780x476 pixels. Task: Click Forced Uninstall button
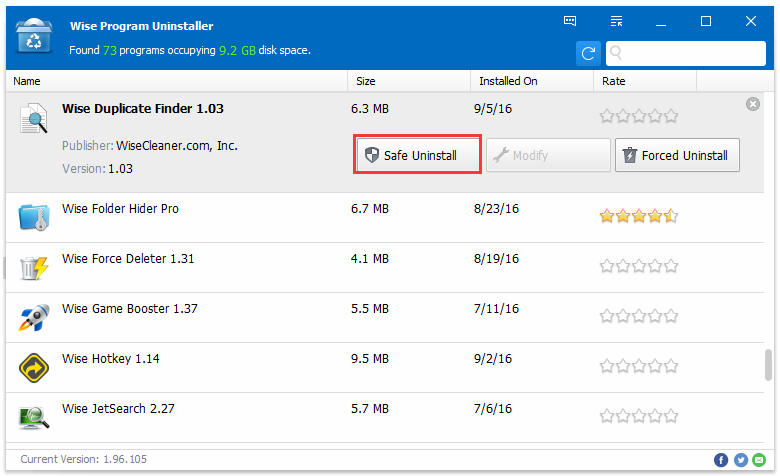click(x=677, y=155)
